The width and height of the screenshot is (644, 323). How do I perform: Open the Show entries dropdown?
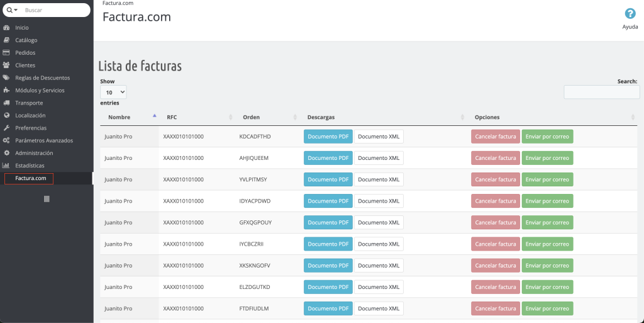coord(113,93)
